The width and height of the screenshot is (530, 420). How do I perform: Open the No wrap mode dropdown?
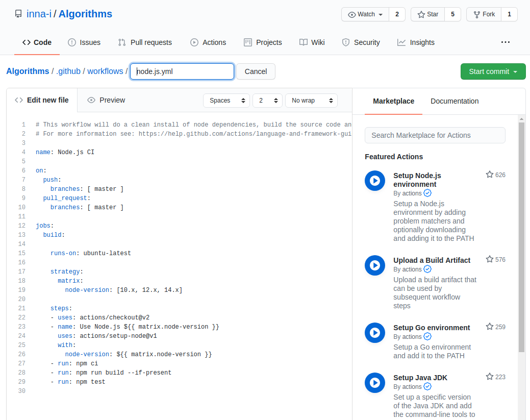311,101
